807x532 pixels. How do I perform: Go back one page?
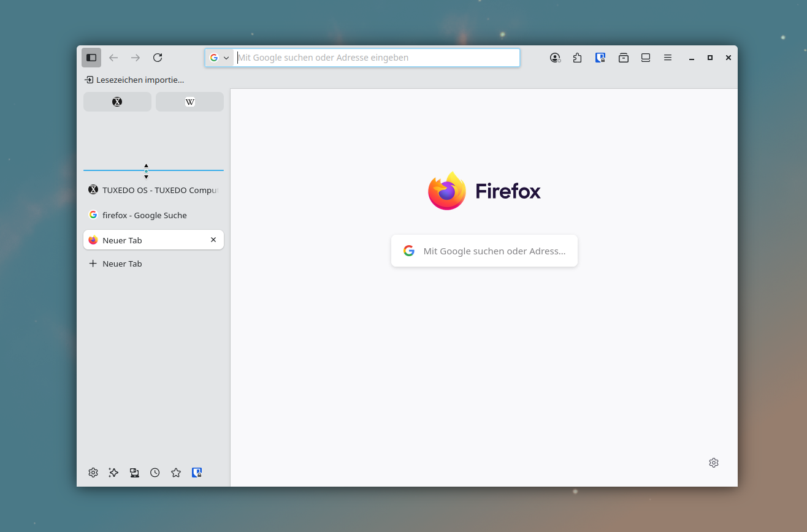coord(113,58)
